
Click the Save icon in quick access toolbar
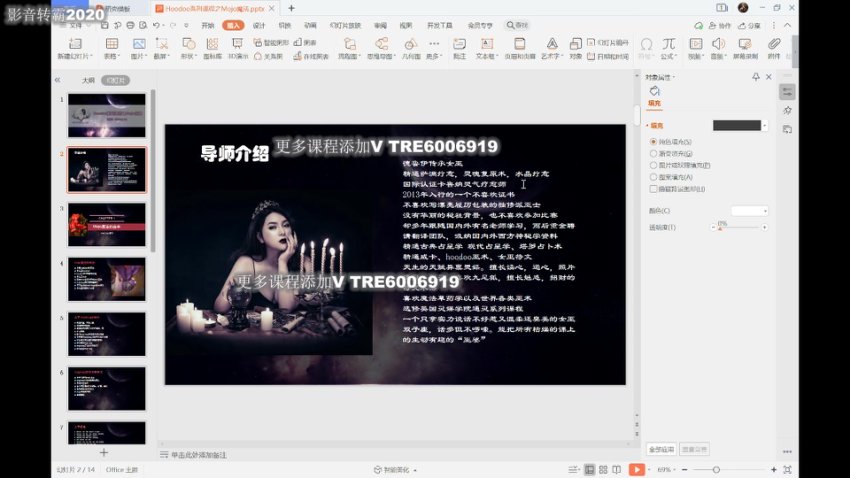point(105,25)
